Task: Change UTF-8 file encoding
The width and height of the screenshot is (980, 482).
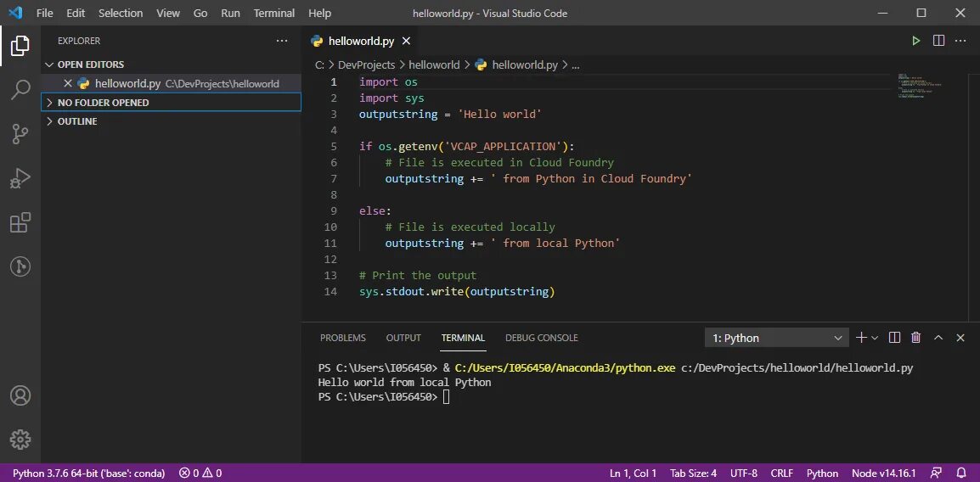Action: pyautogui.click(x=743, y=474)
